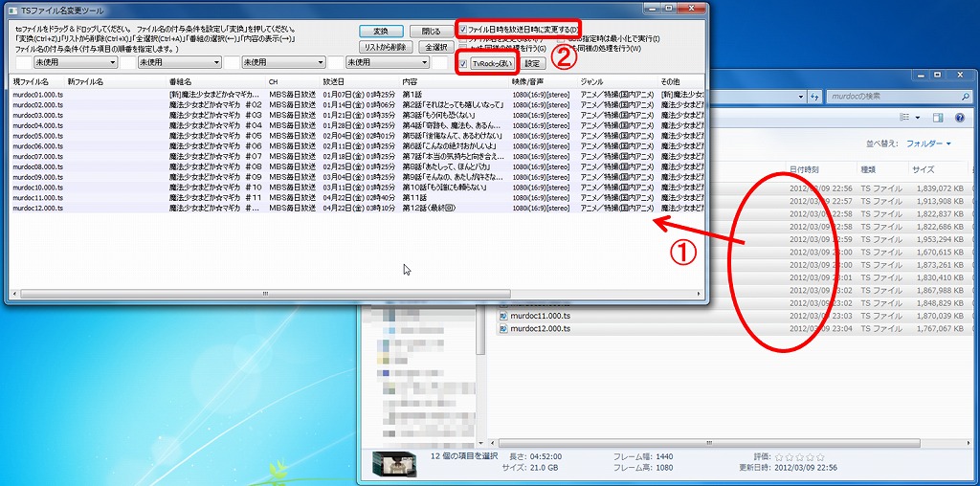Viewport: 980px width, 486px height.
Task: Select row murdoc10.000.ts in tool list
Action: pyautogui.click(x=358, y=187)
